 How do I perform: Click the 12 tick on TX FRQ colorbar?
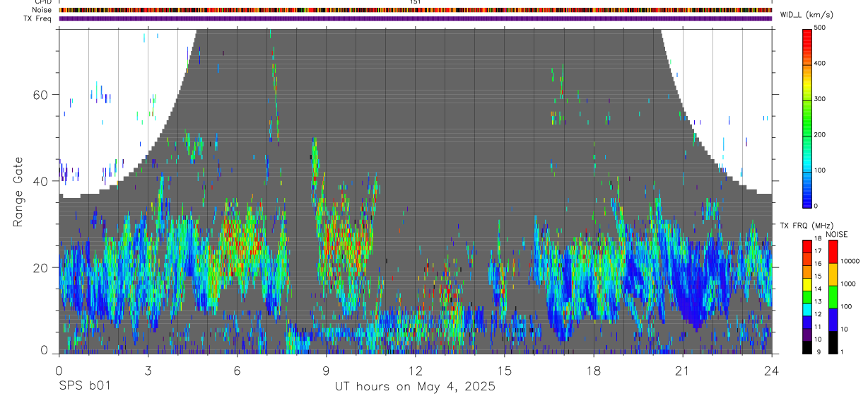tap(818, 314)
